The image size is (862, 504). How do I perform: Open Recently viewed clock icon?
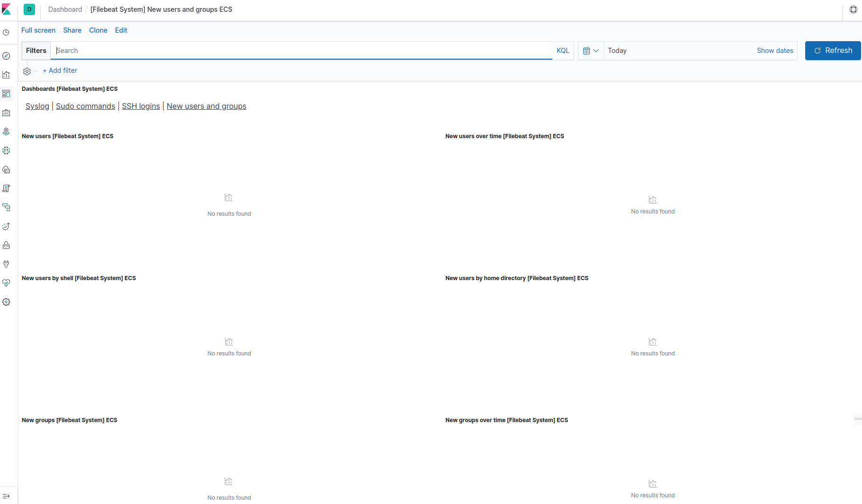pyautogui.click(x=6, y=33)
